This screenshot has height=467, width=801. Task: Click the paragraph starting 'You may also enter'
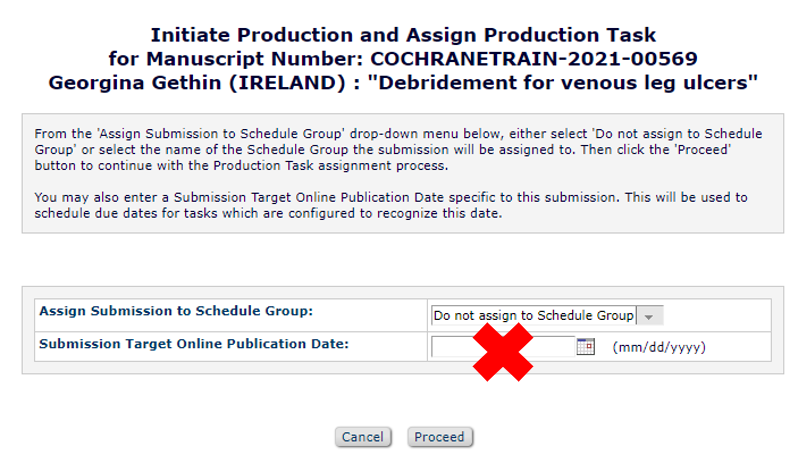click(x=390, y=205)
